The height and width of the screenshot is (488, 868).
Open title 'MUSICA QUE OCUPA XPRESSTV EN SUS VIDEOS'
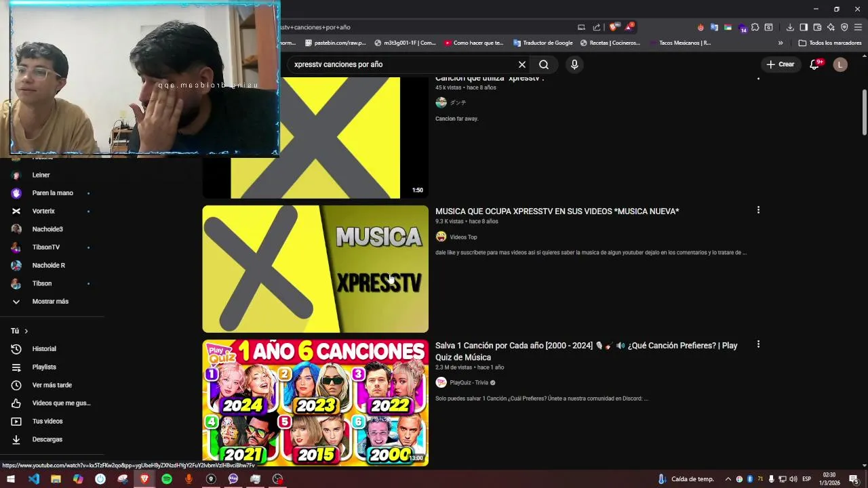(x=557, y=211)
